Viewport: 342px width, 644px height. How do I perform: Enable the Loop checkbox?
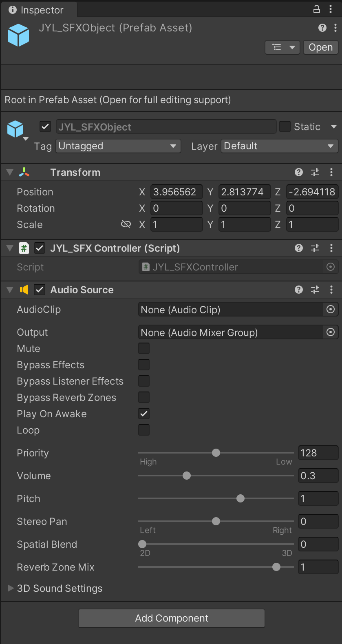click(144, 430)
